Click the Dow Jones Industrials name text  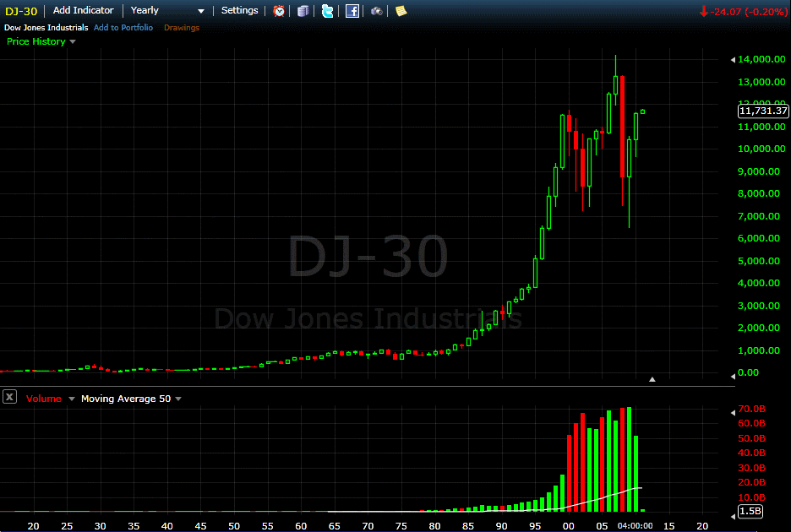click(46, 28)
